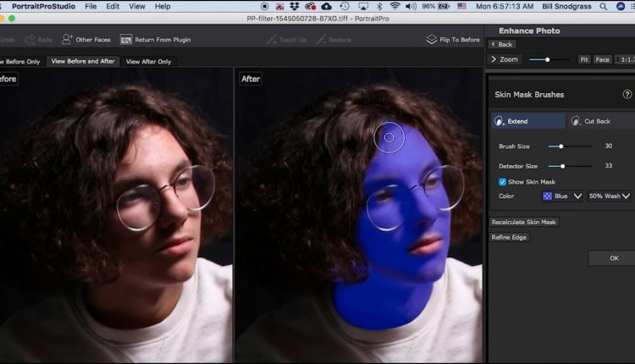The width and height of the screenshot is (635, 364).
Task: Expand the Zoom section chevron
Action: click(x=494, y=59)
